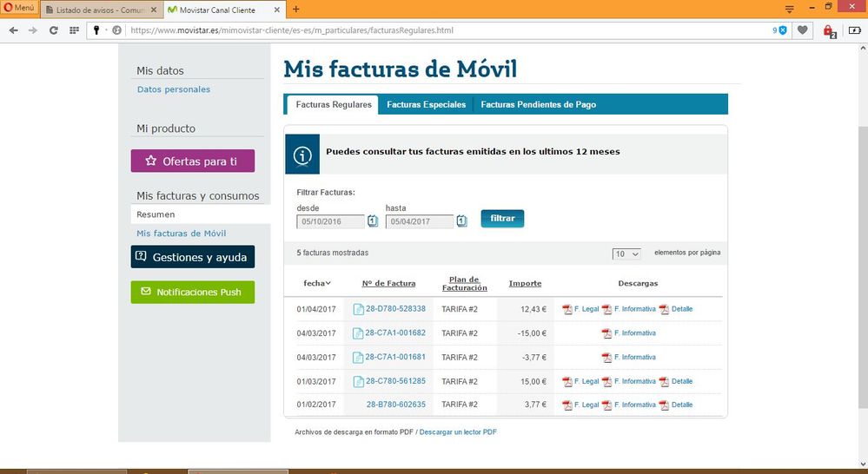
Task: Open the Opera Menú button
Action: [x=18, y=9]
